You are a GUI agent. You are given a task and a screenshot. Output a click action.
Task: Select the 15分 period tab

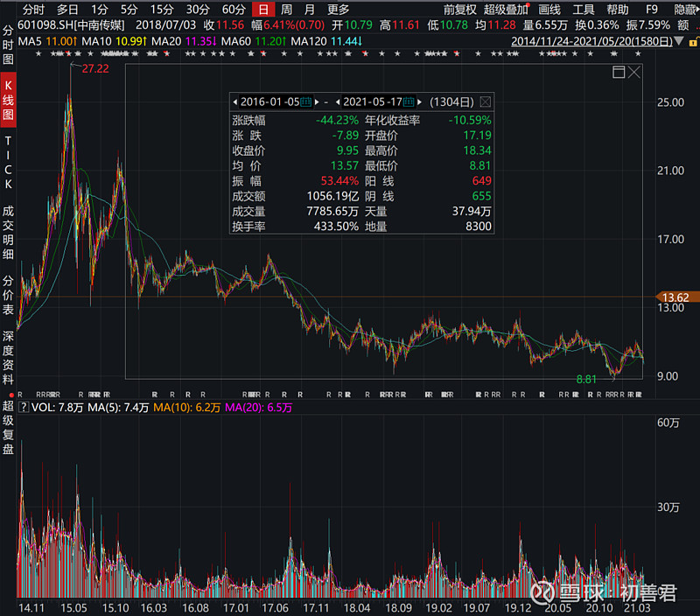162,10
